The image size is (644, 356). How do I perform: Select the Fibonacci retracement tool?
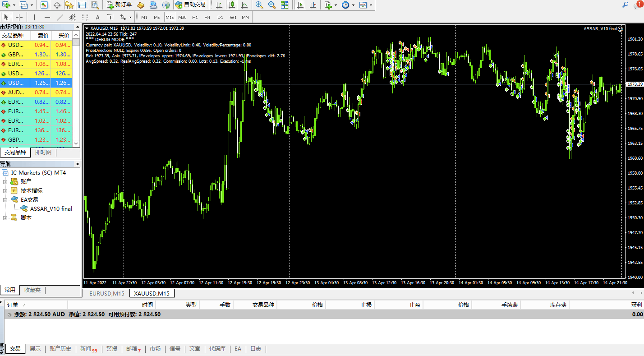pyautogui.click(x=85, y=17)
